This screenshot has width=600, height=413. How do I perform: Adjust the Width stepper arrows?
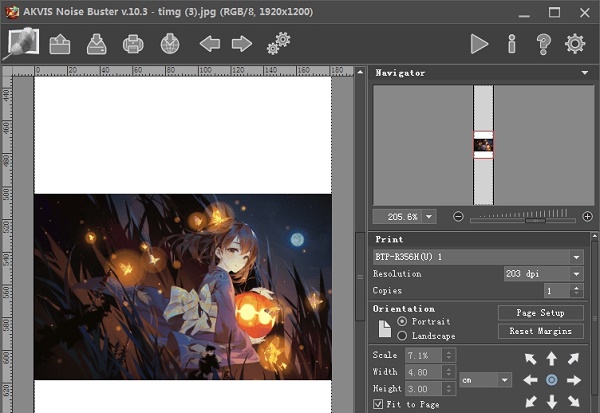pos(449,372)
